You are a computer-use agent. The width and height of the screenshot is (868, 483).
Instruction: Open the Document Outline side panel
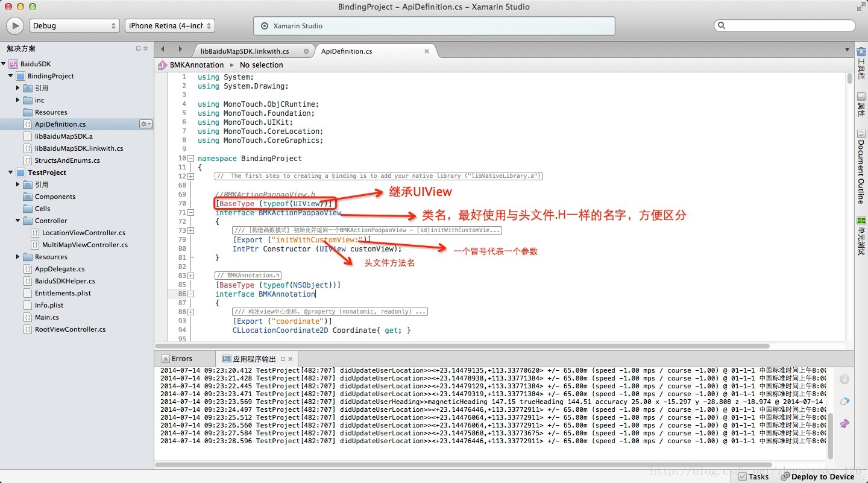[861, 168]
